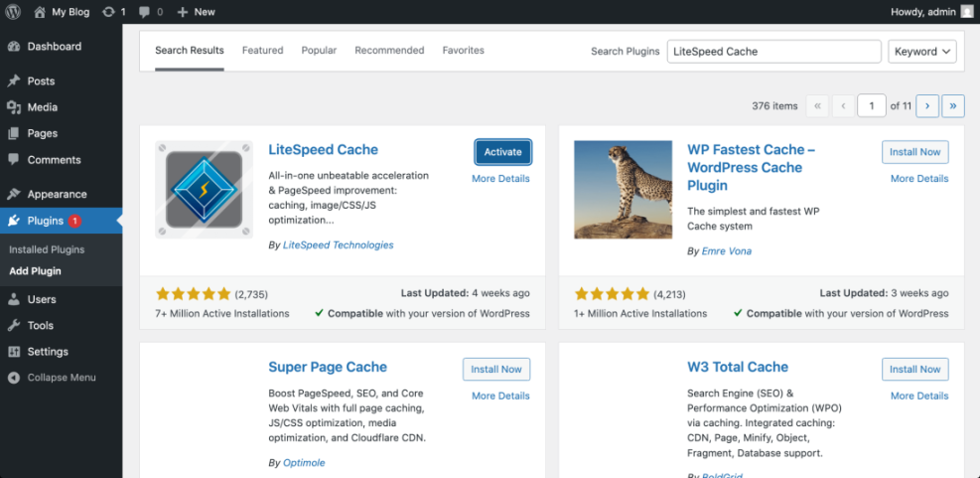Switch to the Featured tab
This screenshot has height=478, width=980.
262,51
